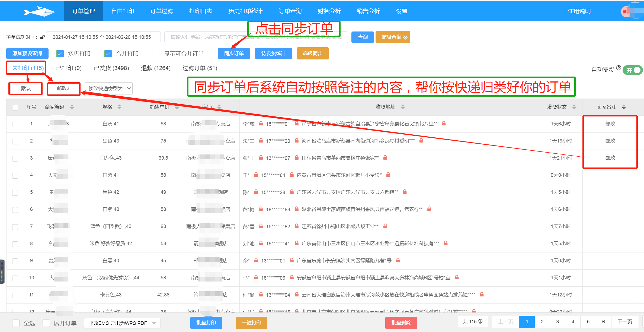This screenshot has height=332, width=644.
Task: Uncheck the 多店打印 checkbox
Action: pyautogui.click(x=60, y=54)
